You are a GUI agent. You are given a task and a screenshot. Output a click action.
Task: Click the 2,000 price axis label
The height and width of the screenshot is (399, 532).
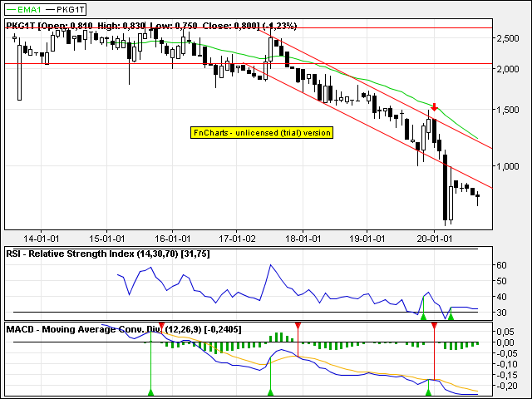click(x=508, y=69)
